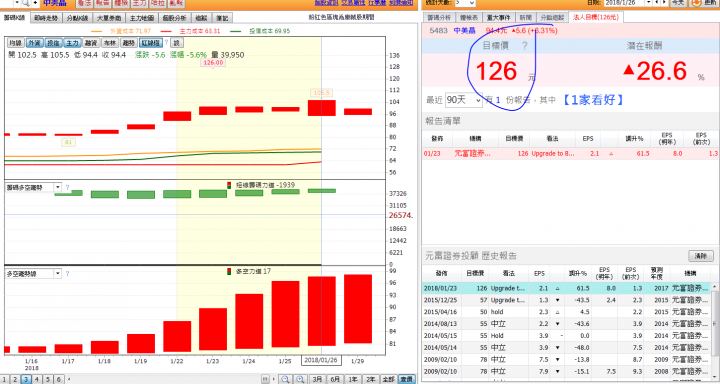This screenshot has height=384, width=720.
Task: Zoom out using the minus magnifier below chart
Action: coord(285,379)
